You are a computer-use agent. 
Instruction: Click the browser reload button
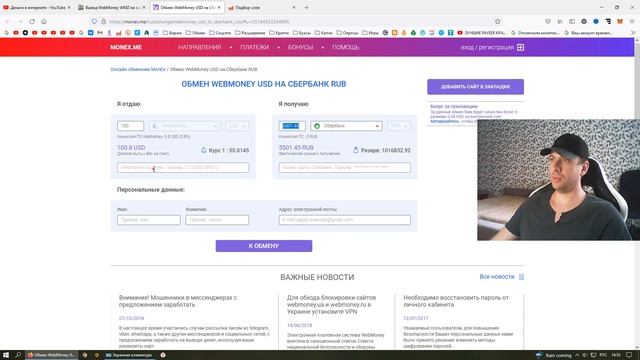coord(32,21)
